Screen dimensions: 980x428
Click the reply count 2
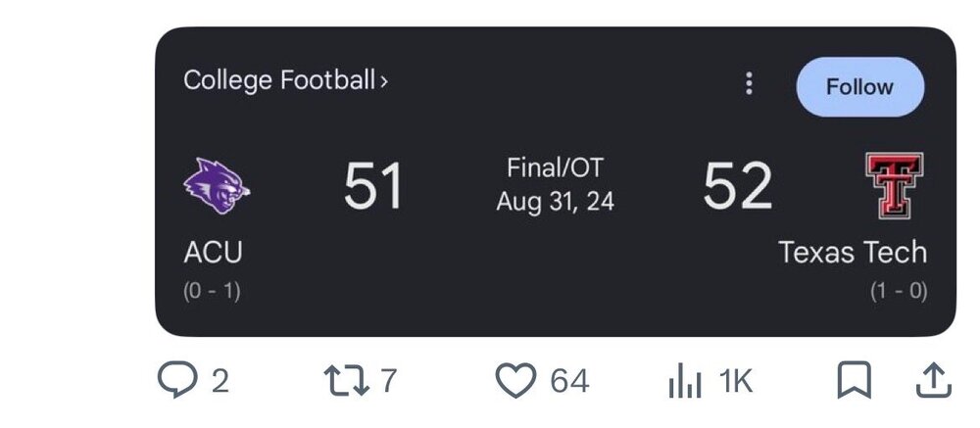point(220,381)
